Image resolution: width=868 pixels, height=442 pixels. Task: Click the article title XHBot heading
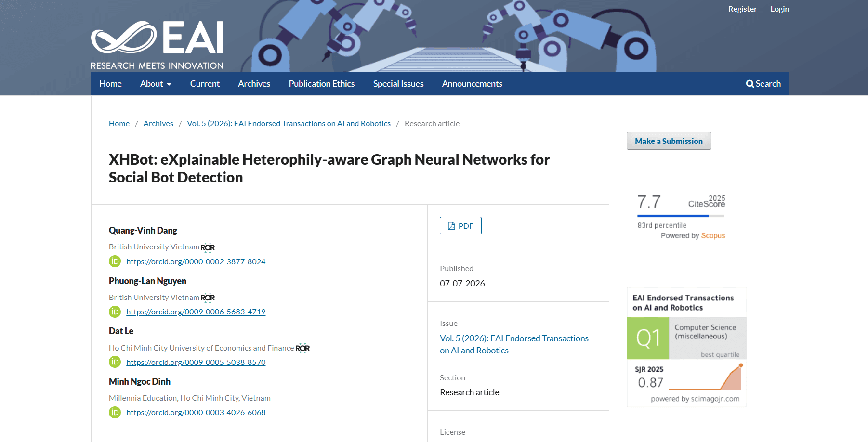[x=329, y=169]
